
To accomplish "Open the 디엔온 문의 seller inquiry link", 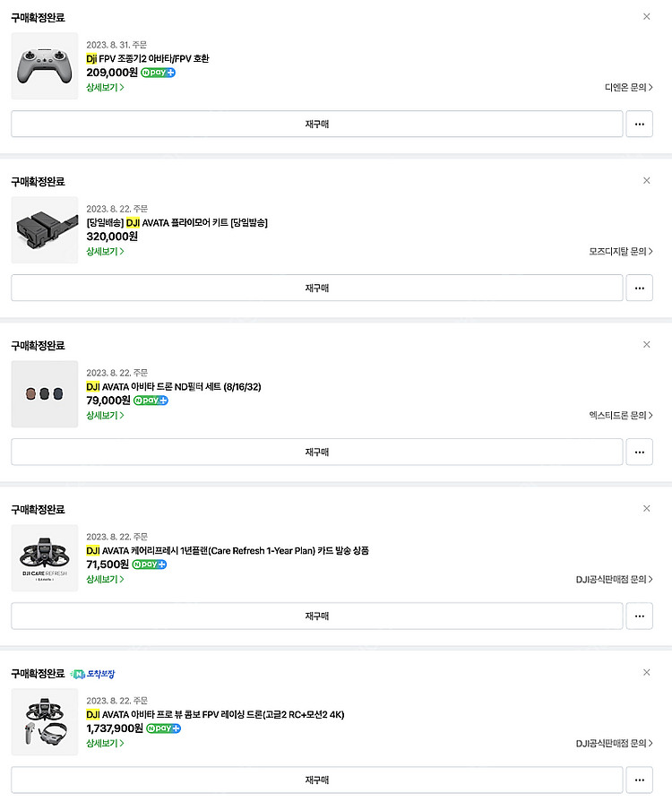I will (628, 88).
